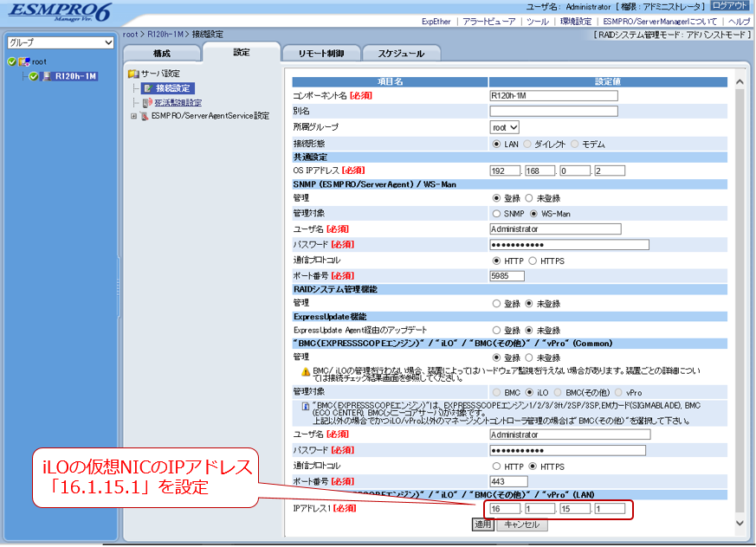Click the scroll down arrow of settings pane
756x547 pixels.
point(740,524)
